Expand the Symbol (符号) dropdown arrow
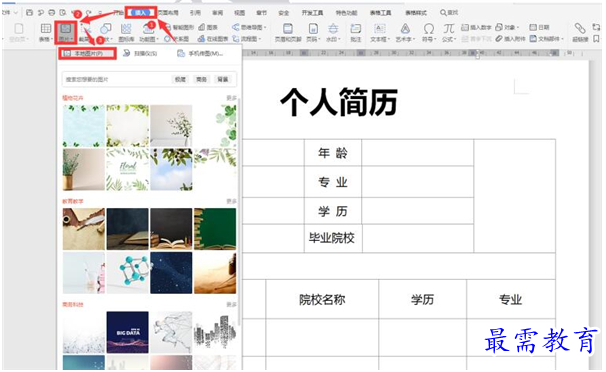 pos(435,40)
